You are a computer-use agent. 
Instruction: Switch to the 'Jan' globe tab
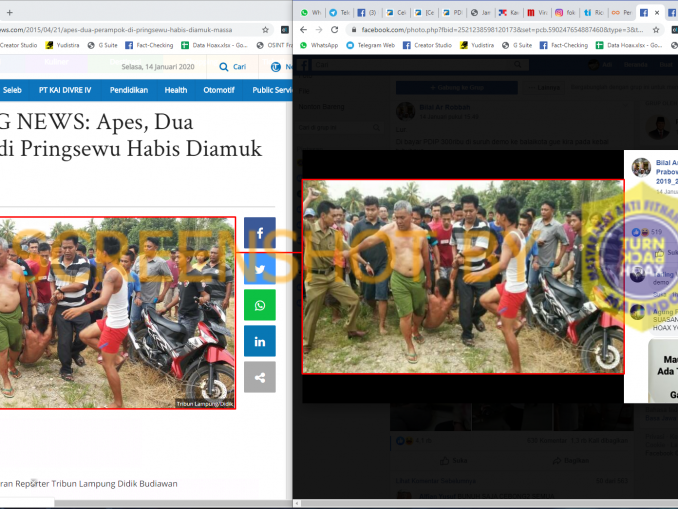tap(480, 13)
